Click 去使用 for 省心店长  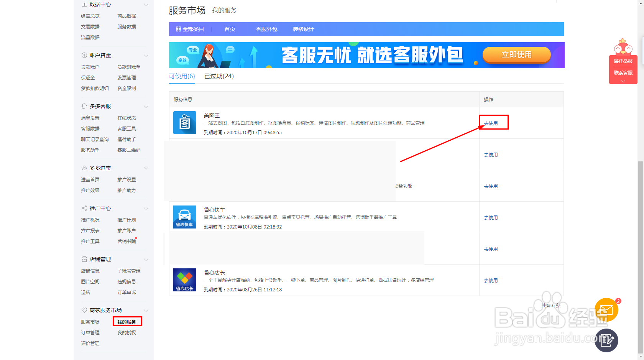click(491, 280)
